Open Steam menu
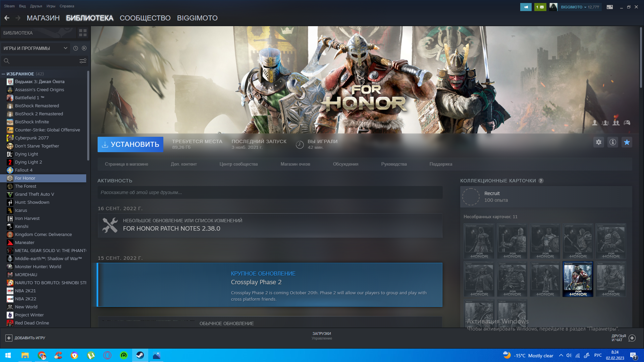The width and height of the screenshot is (644, 362). coord(9,6)
